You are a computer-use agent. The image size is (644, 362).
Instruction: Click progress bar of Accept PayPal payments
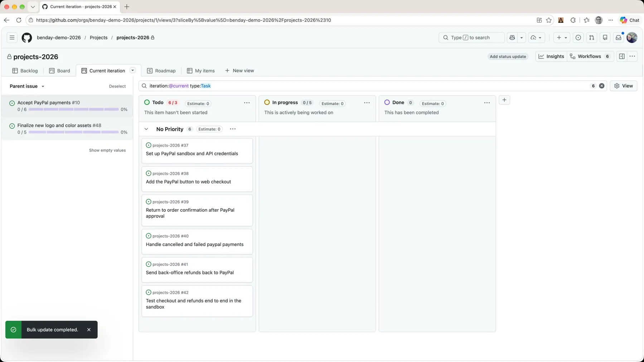[x=74, y=109]
